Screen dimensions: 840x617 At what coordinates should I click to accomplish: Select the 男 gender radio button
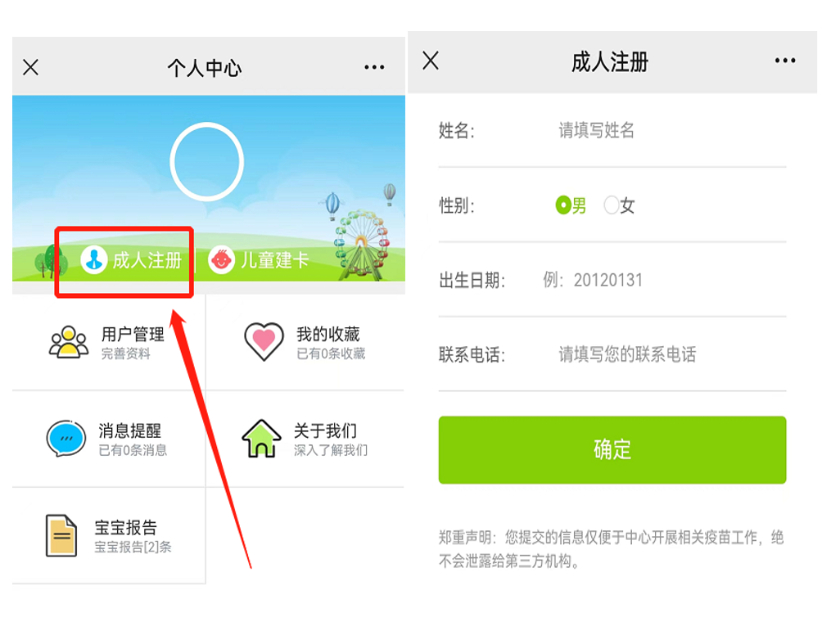[563, 205]
